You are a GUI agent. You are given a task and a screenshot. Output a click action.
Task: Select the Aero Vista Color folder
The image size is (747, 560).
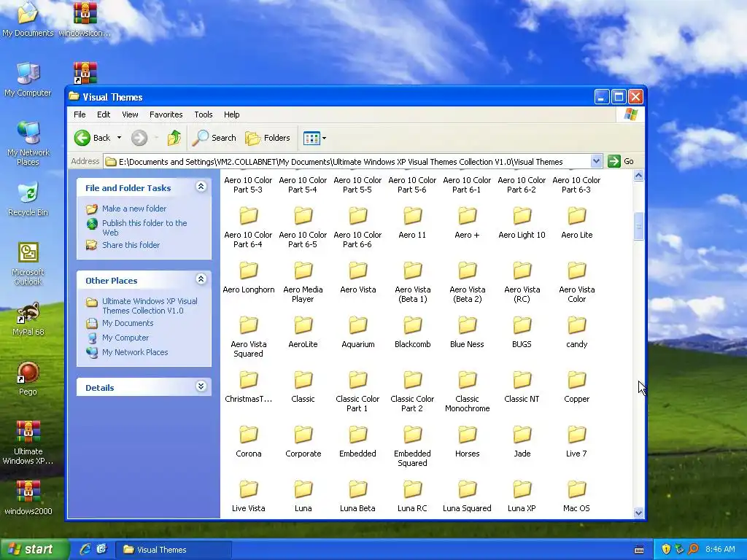tap(576, 282)
